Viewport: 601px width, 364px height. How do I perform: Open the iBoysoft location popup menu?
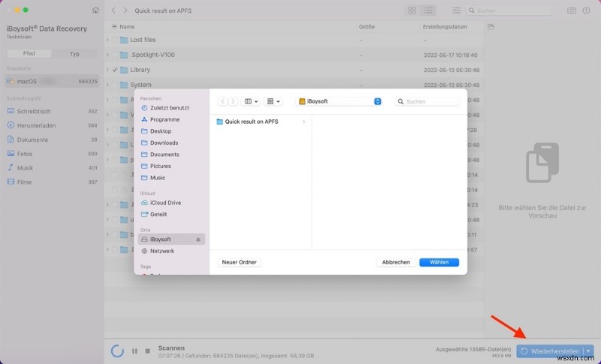coord(340,101)
